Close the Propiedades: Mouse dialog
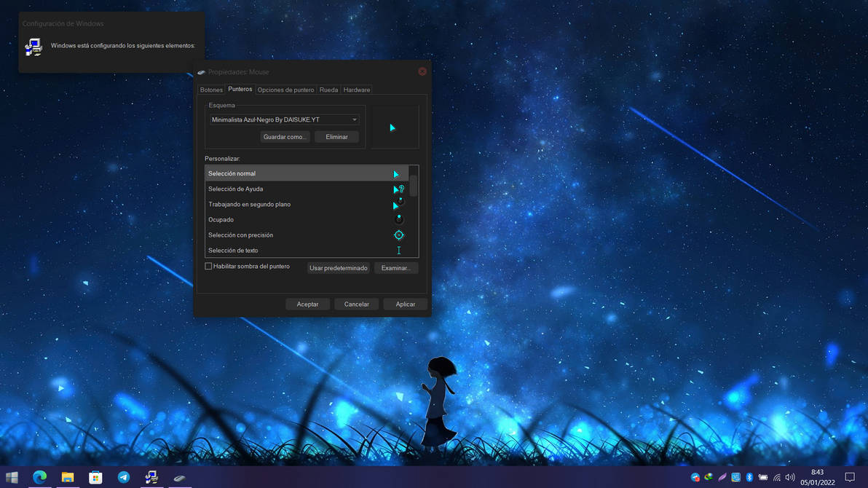Screen dimensions: 868x488 click(422, 71)
